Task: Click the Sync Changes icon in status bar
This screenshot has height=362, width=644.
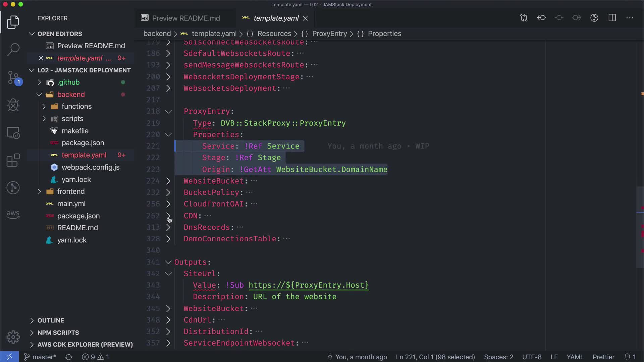Action: (x=69, y=357)
